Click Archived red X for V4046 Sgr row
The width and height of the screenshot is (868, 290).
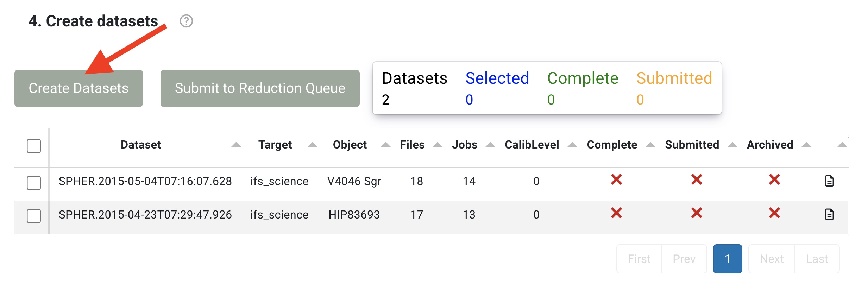pyautogui.click(x=774, y=179)
